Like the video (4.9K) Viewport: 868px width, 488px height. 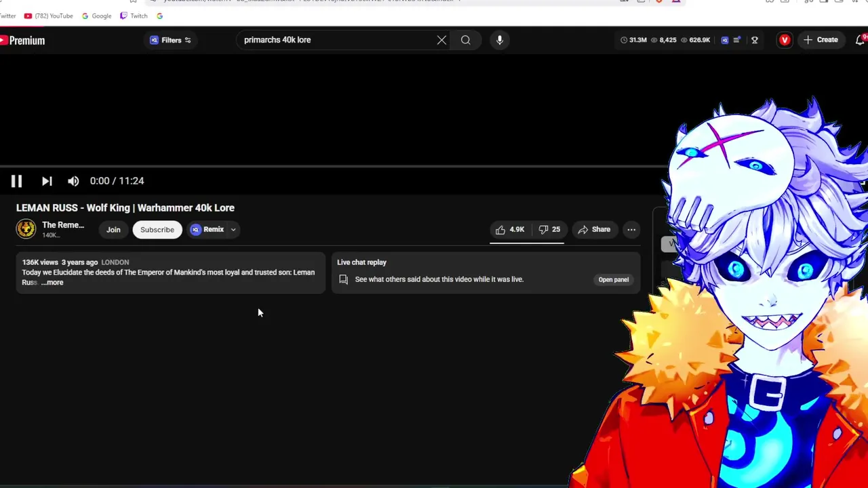coord(510,230)
